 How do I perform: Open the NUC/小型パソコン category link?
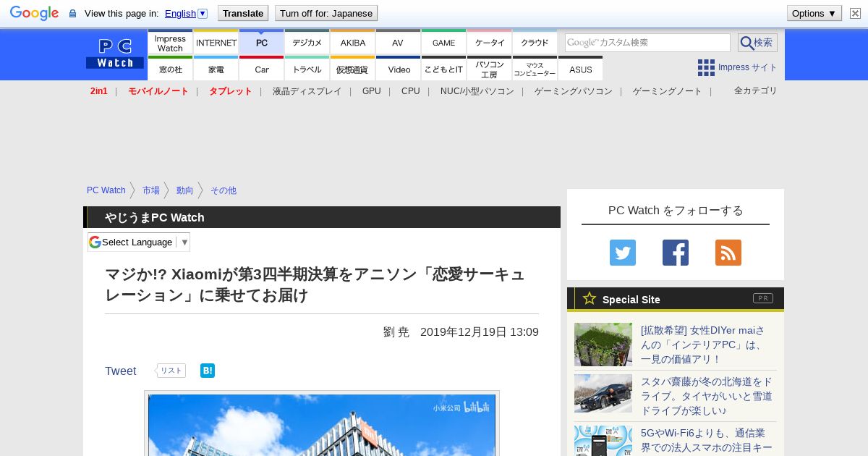pos(477,91)
